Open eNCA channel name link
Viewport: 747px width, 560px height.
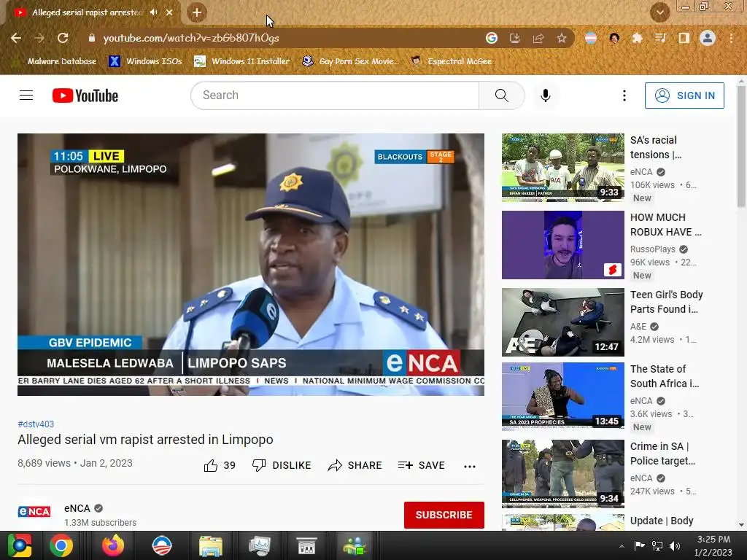point(77,508)
